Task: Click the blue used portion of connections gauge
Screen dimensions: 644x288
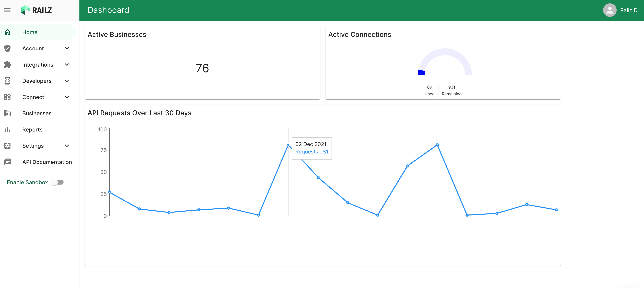Action: click(422, 73)
